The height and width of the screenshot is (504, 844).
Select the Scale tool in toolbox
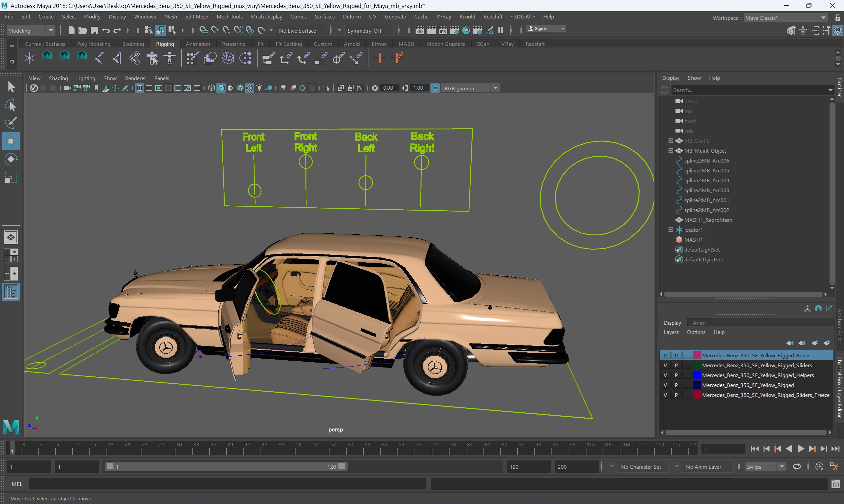click(x=11, y=177)
